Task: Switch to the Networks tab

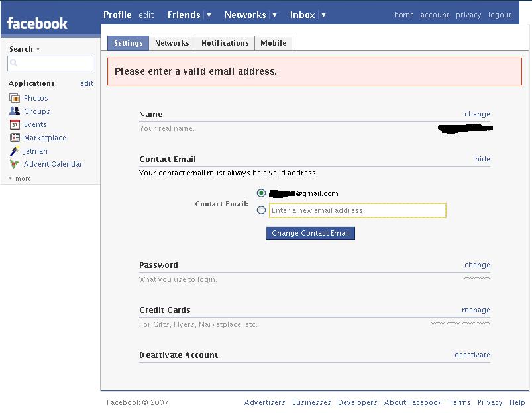Action: click(172, 43)
